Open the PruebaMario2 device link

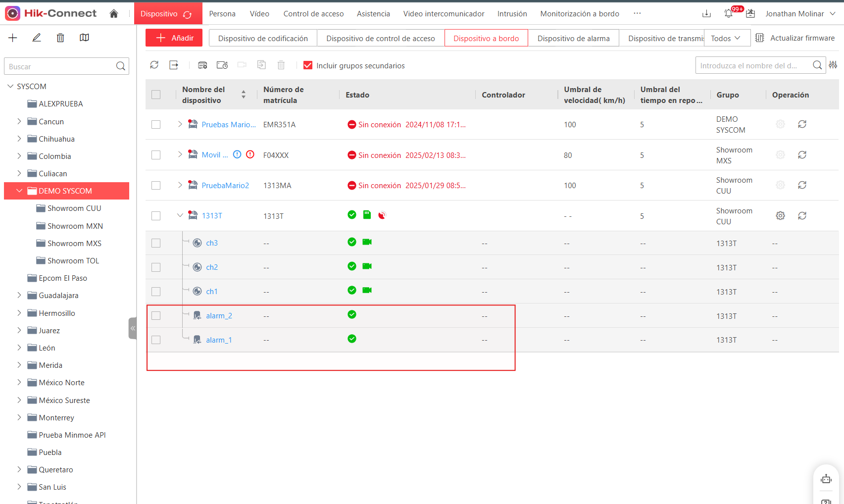tap(225, 186)
